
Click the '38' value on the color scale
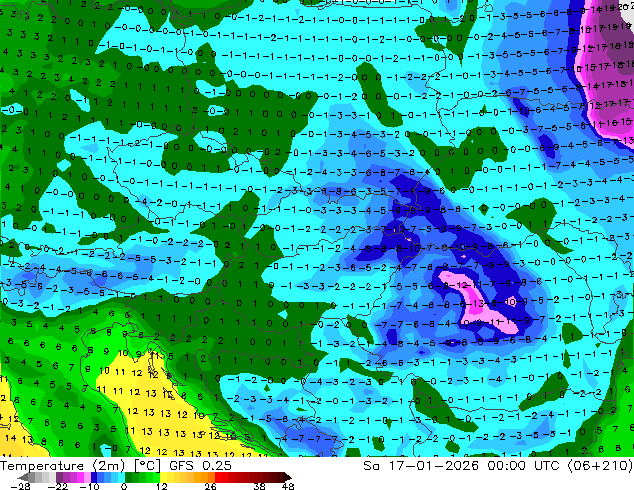(x=260, y=486)
